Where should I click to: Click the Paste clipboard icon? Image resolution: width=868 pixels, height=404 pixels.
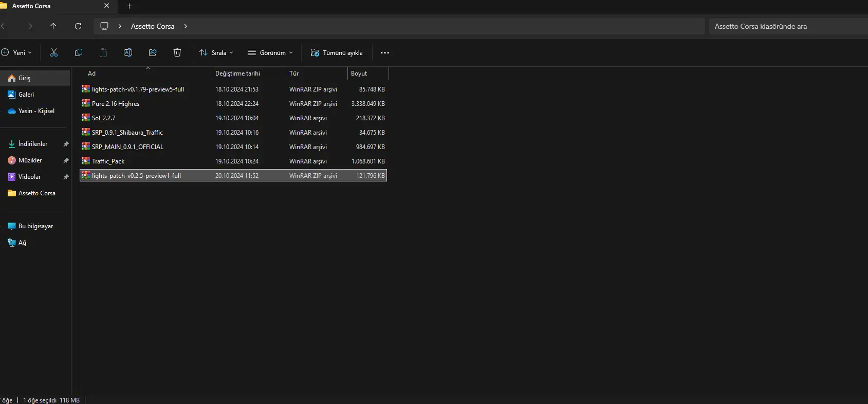tap(103, 52)
